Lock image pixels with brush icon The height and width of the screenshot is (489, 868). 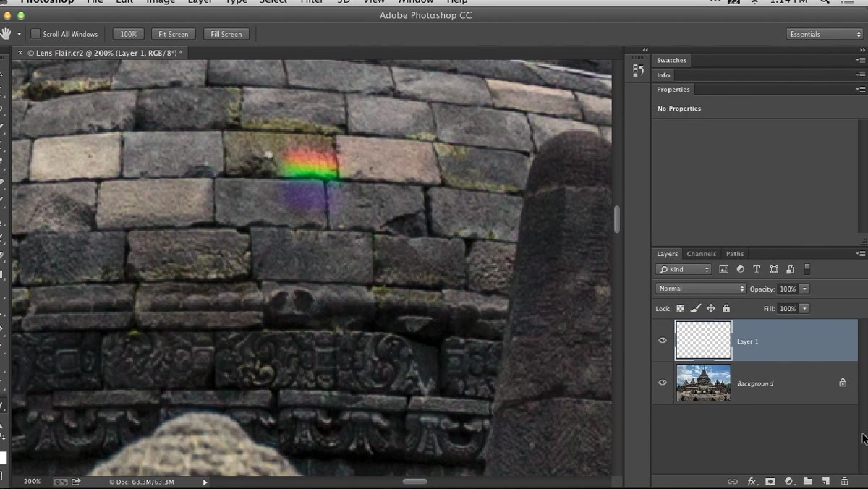[x=695, y=309]
